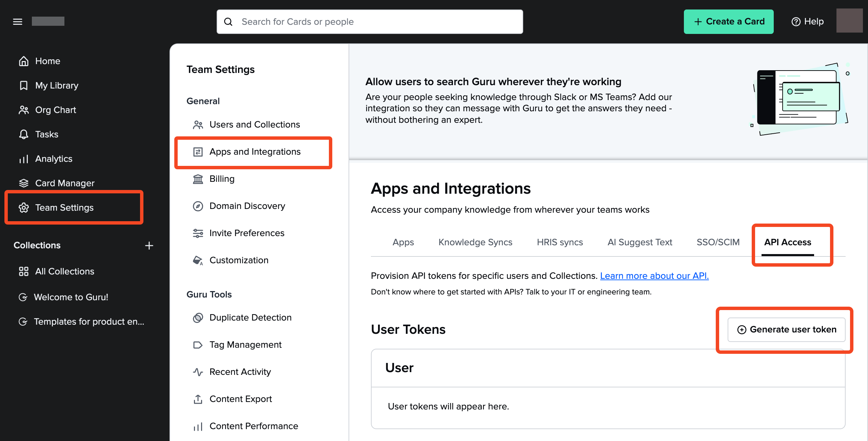Click the Customization paint bucket icon

click(198, 261)
